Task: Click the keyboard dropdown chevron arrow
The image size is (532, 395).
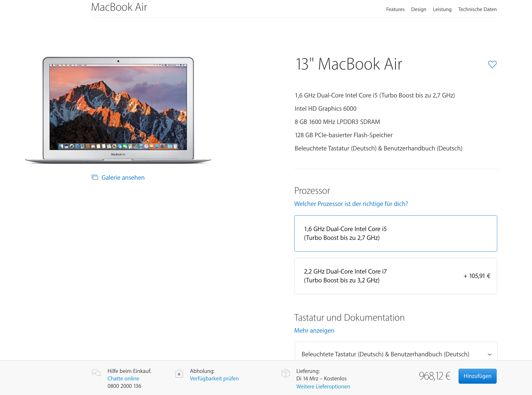Action: tap(489, 354)
